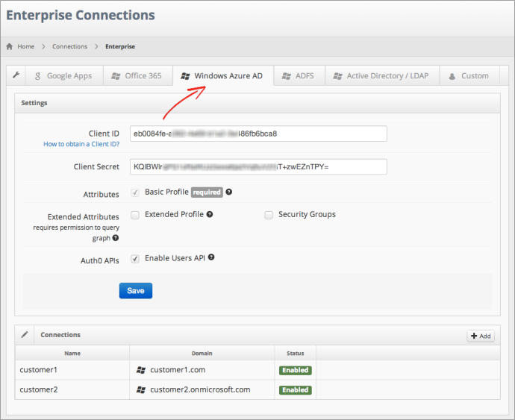
Task: Switch to the Office 365 tab
Action: [138, 76]
